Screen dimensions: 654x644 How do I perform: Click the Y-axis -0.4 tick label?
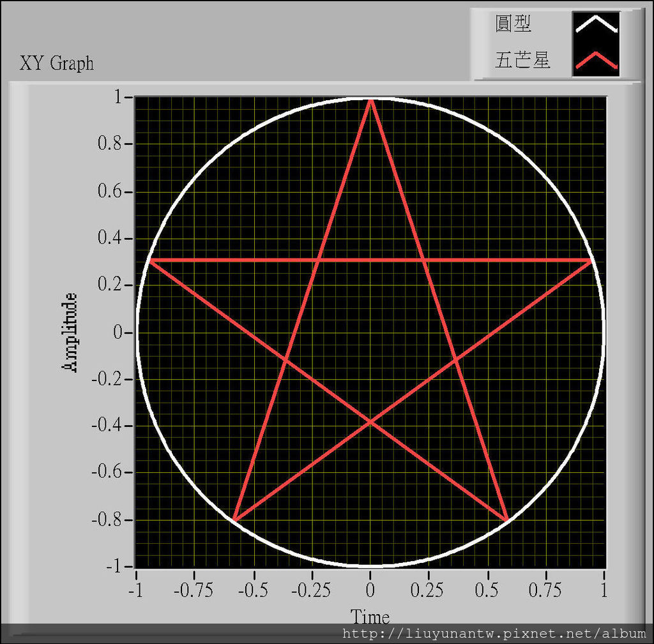point(107,426)
